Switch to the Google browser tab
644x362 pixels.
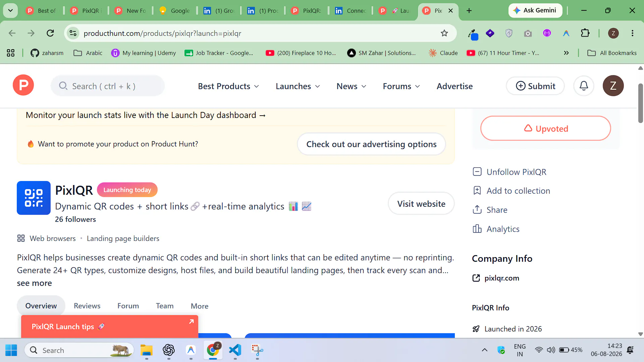tap(175, 11)
